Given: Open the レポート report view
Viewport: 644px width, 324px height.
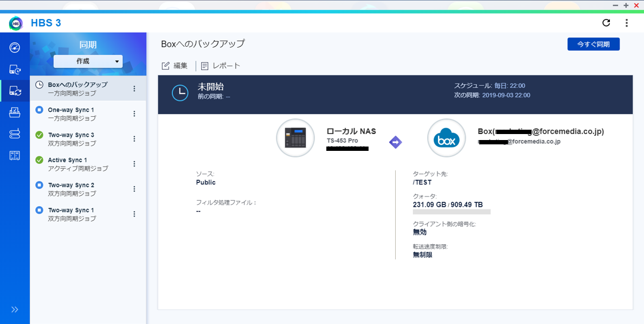Looking at the screenshot, I should pyautogui.click(x=221, y=66).
